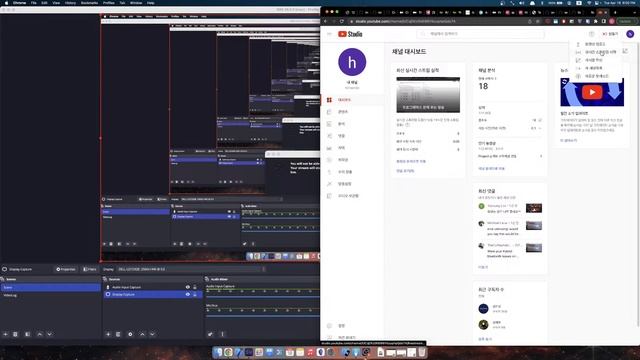Image resolution: width=640 pixels, height=360 pixels.
Task: Toggle the Studio hamburger menu
Action: pyautogui.click(x=329, y=34)
